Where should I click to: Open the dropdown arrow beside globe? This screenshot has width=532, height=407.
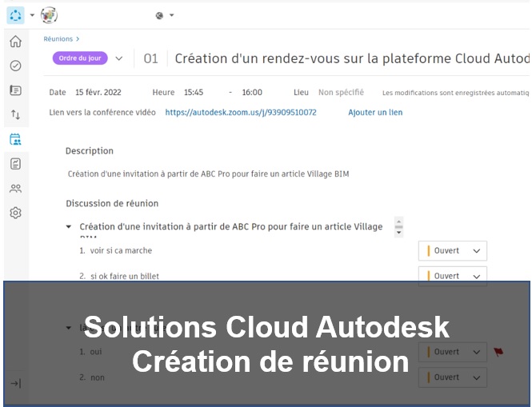pos(172,15)
